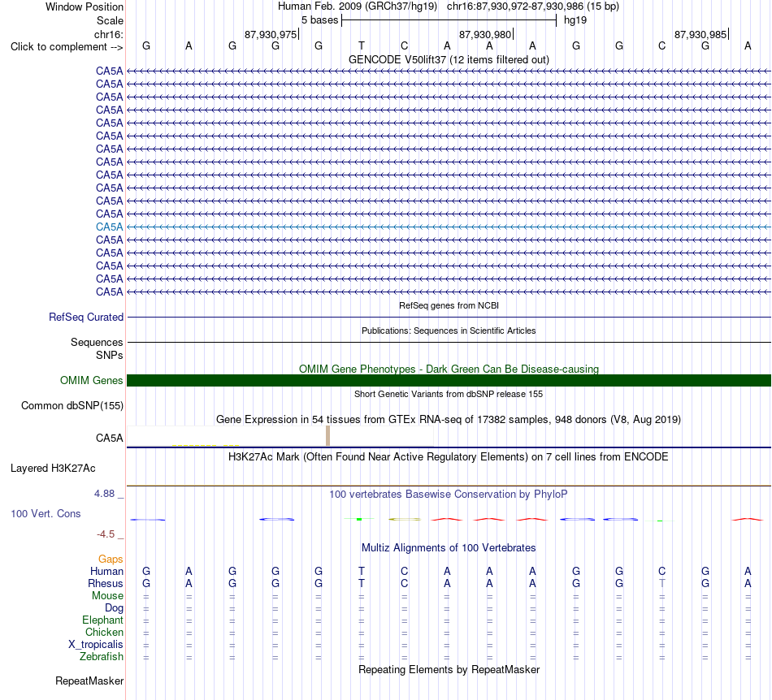Click the 87,930,985 ruler position marker
This screenshot has height=700, width=772.
click(x=700, y=34)
